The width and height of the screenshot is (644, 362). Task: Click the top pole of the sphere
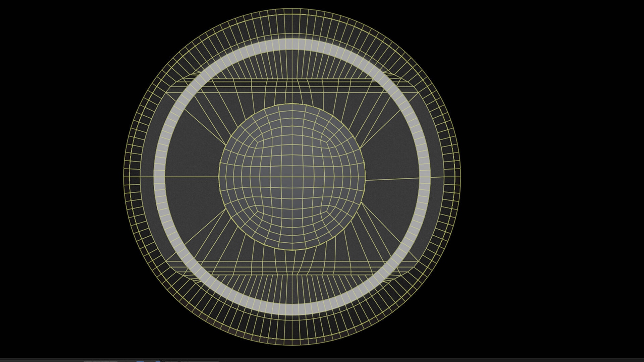(x=292, y=105)
